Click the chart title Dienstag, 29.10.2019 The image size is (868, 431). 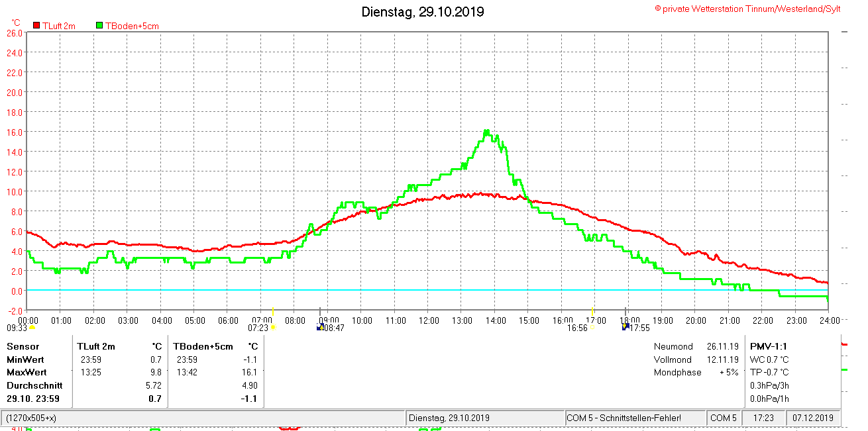click(423, 12)
